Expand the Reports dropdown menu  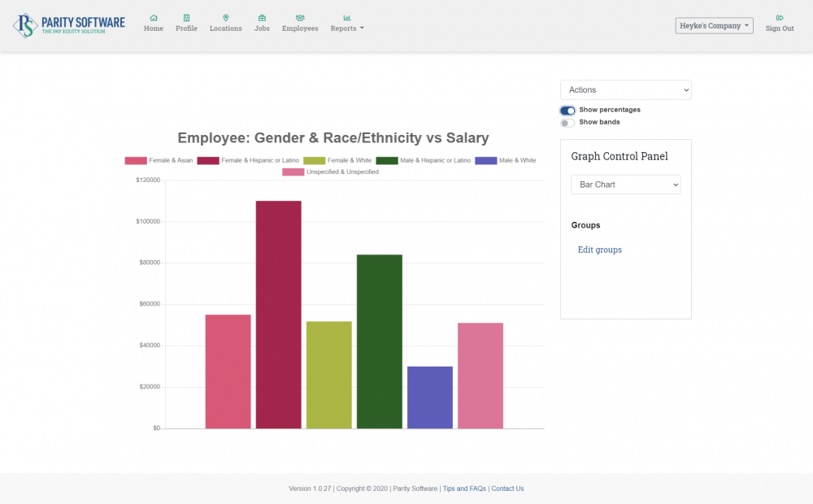(347, 28)
